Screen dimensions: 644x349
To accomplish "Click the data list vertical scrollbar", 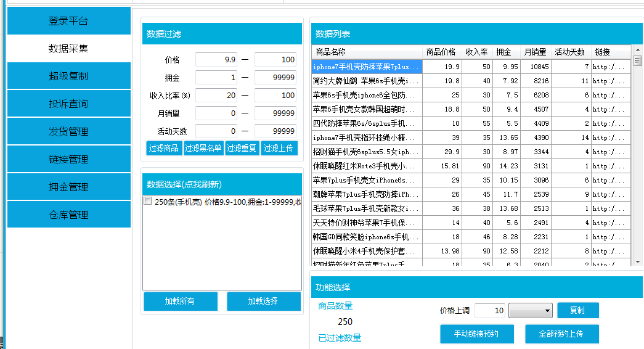I will tap(637, 154).
